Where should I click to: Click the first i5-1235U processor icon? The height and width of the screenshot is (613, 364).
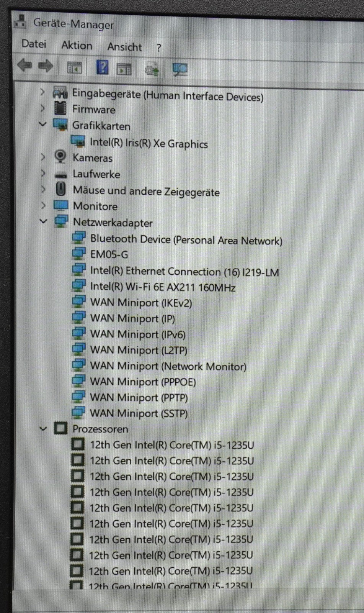78,444
